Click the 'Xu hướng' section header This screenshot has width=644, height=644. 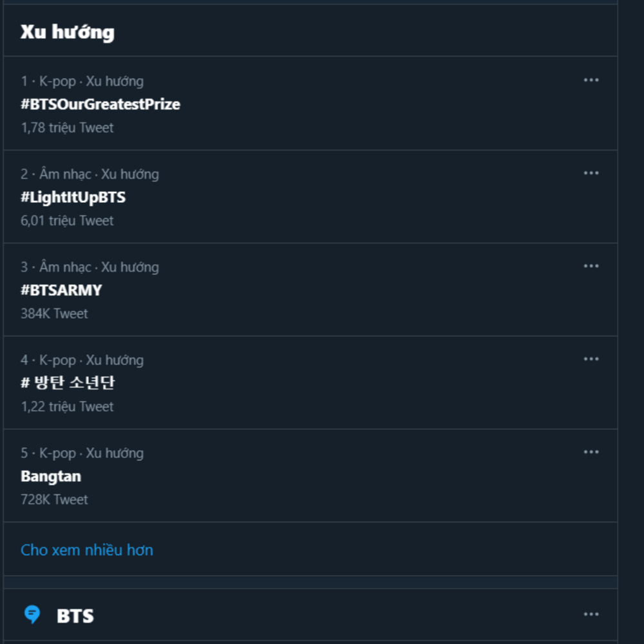[67, 32]
